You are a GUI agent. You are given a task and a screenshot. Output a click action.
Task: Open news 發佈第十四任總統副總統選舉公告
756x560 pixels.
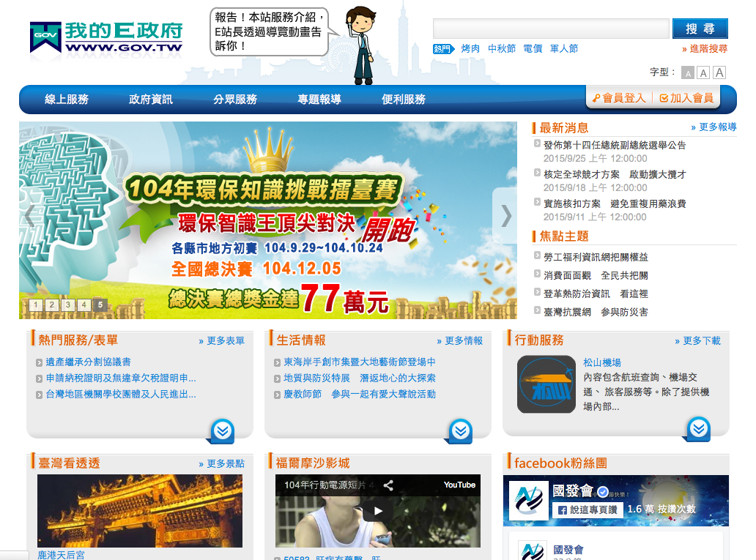615,146
